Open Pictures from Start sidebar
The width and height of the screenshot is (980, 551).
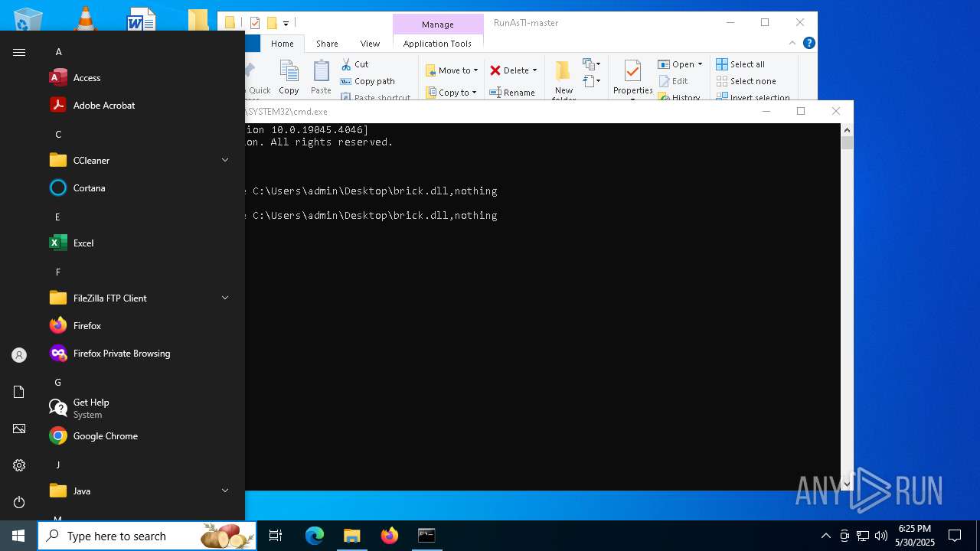click(19, 429)
